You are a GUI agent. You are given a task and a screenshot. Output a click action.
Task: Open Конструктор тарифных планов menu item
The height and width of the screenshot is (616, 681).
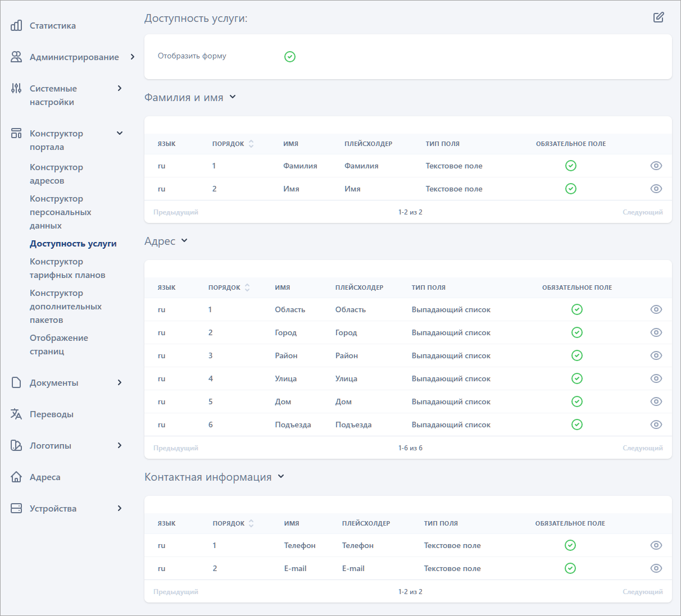67,268
